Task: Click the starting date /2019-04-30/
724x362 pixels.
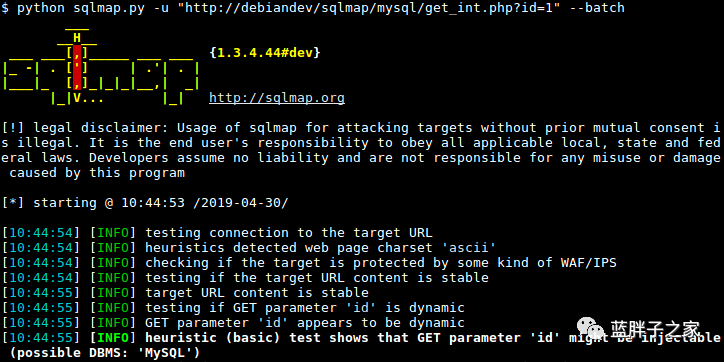Action: 240,203
